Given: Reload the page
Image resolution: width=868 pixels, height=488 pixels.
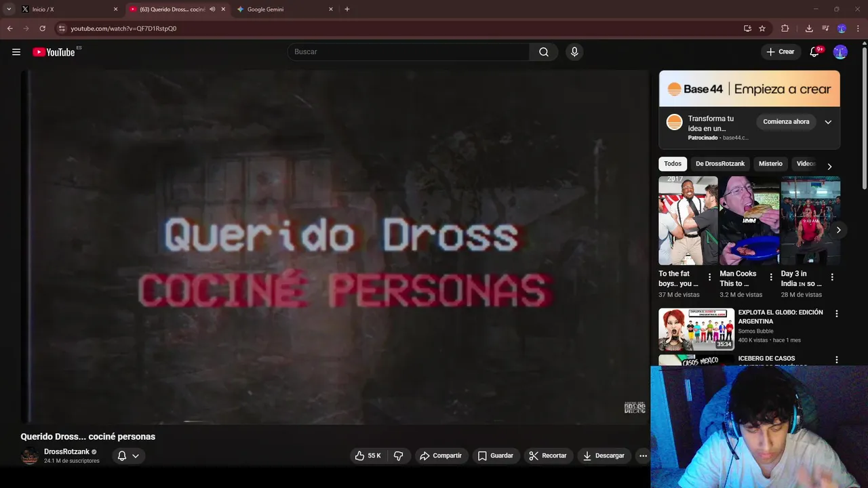Looking at the screenshot, I should click(x=42, y=28).
